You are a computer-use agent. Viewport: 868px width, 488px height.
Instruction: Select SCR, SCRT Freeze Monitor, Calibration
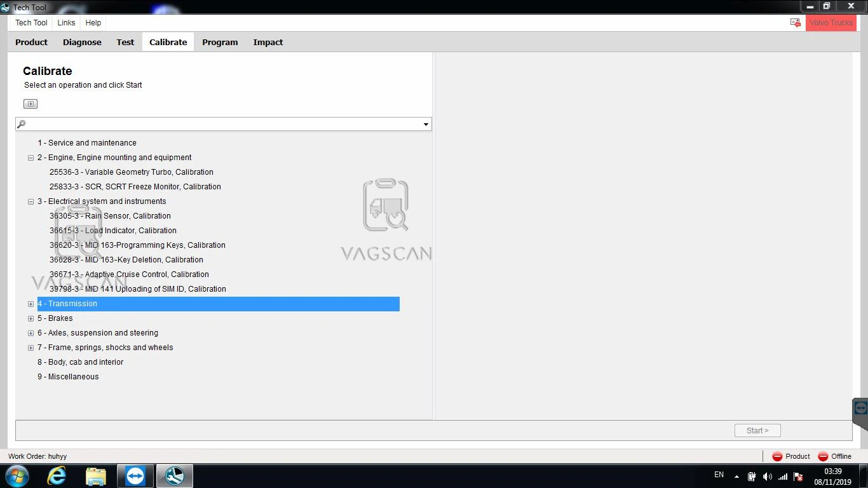pyautogui.click(x=135, y=187)
